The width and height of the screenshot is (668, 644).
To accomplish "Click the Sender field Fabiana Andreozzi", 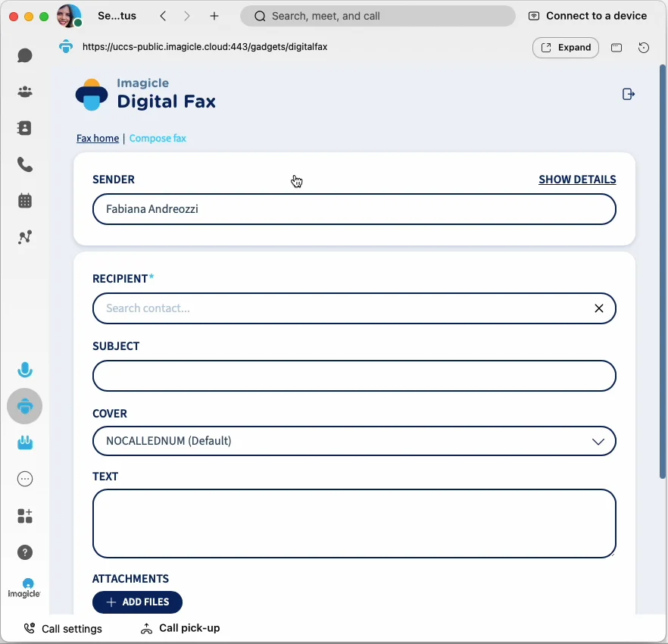I will (354, 209).
